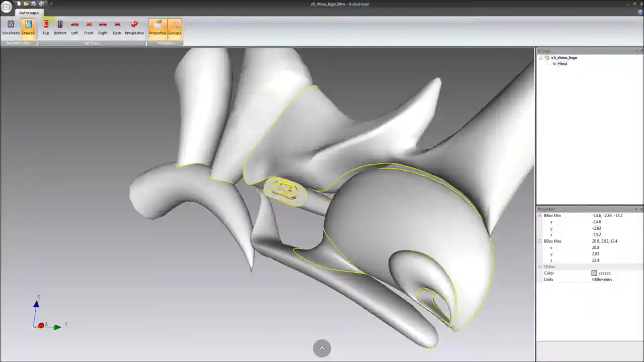Switch to the Autoshaper ribbon tab
Viewport: 644px width, 362px height.
[29, 13]
